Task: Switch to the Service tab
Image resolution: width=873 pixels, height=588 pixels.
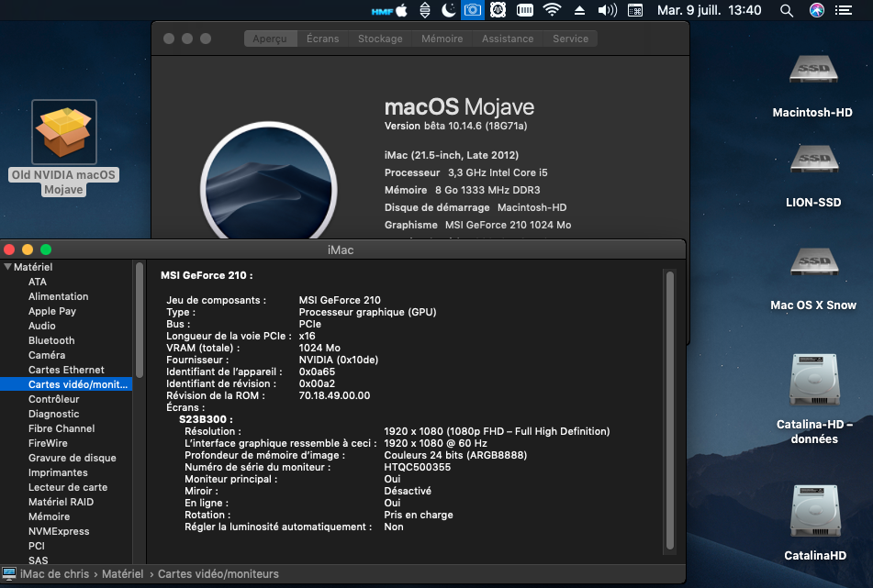Action: pyautogui.click(x=570, y=39)
